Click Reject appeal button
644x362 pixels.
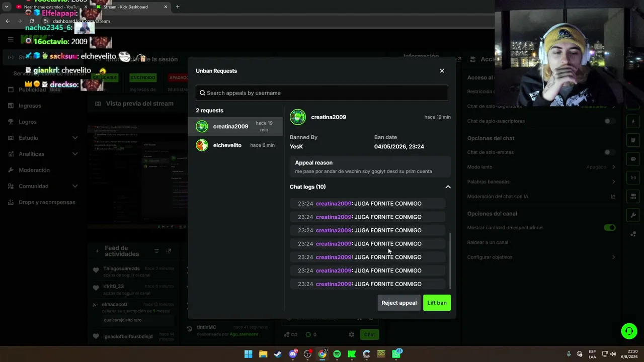(399, 303)
